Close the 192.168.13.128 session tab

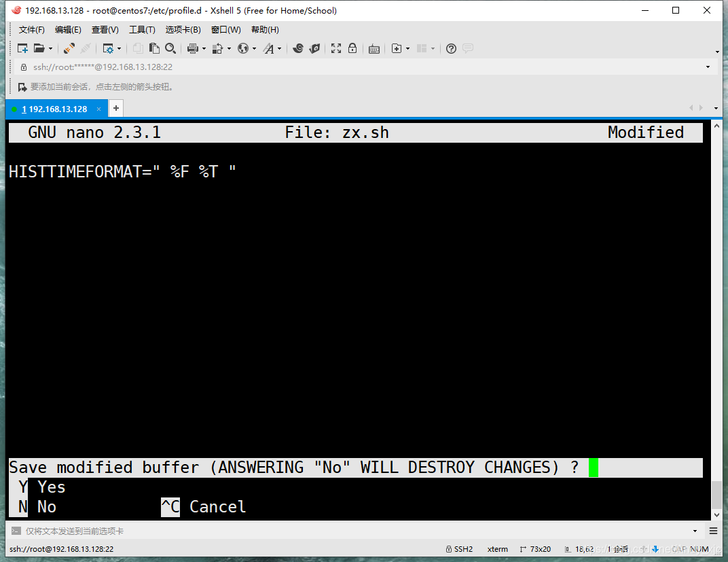click(98, 109)
